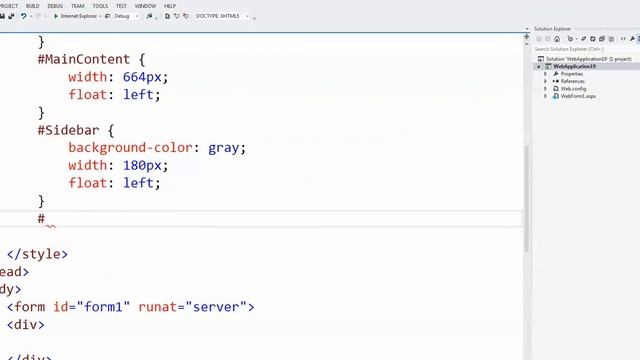
Task: Click the Forward icon in Solution Explorer
Action: click(548, 39)
